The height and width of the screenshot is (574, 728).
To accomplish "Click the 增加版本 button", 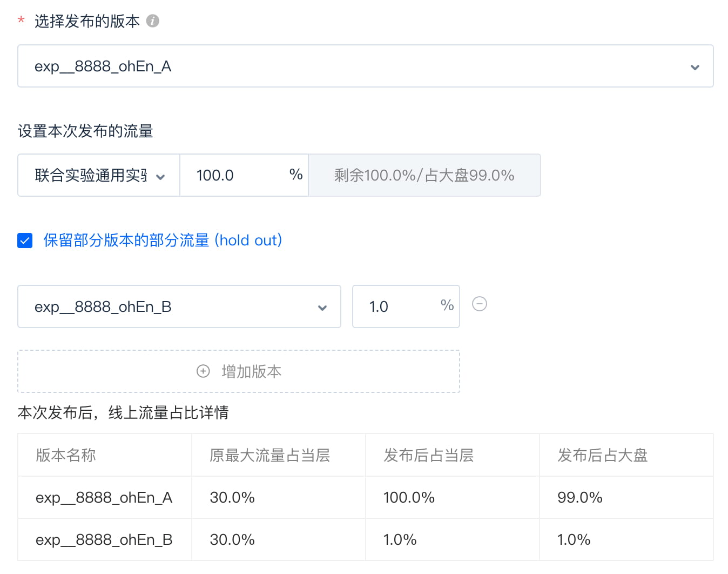I will (x=239, y=371).
